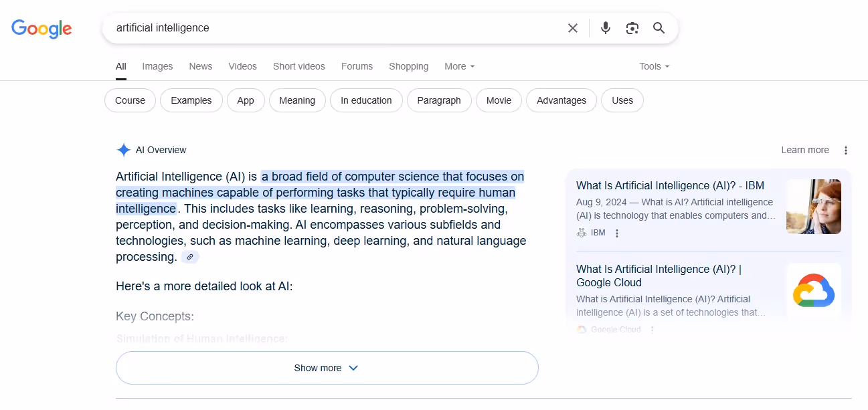This screenshot has height=410, width=868.
Task: Open 'What Is Artificial Intelligence (AI)? - IBM' link
Action: click(670, 185)
